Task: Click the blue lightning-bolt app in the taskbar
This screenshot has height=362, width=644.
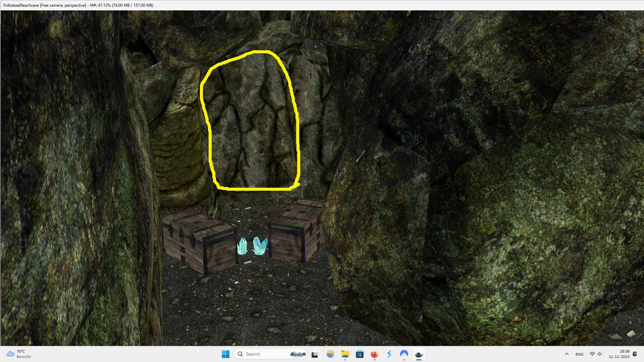Action: [389, 354]
